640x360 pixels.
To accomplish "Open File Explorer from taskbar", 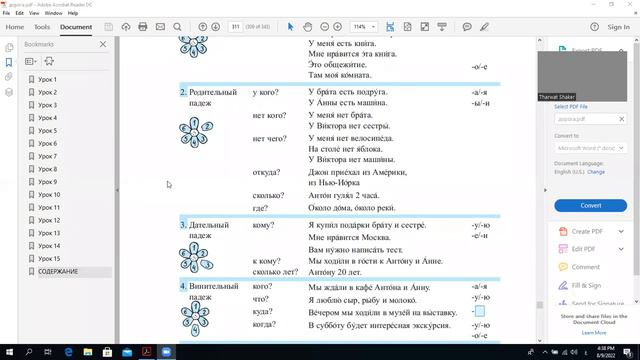I will 88,352.
